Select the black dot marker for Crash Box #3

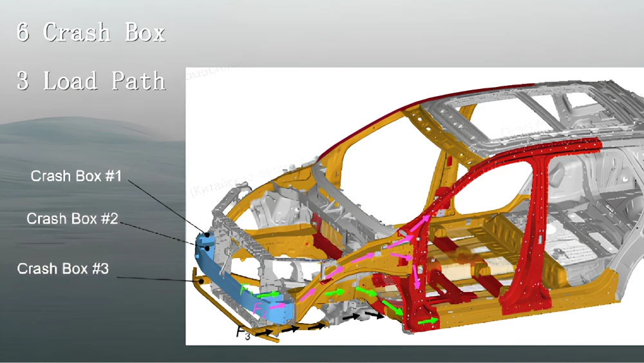point(202,281)
